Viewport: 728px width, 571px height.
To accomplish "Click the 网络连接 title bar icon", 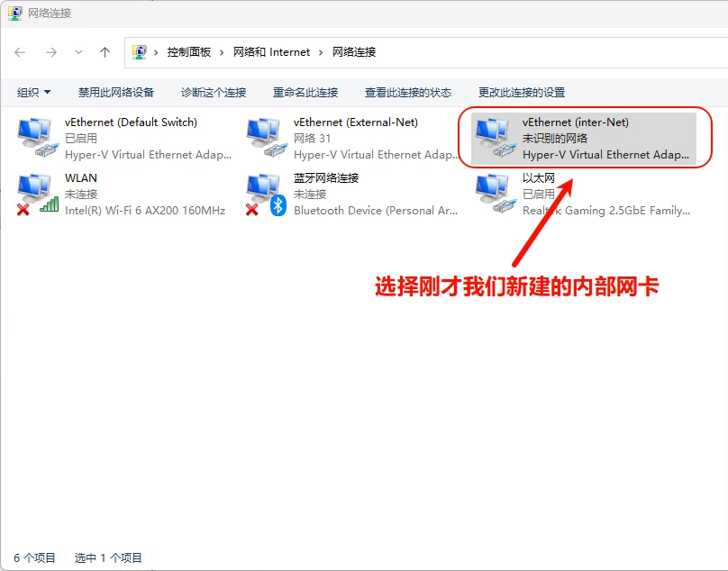I will 14,13.
